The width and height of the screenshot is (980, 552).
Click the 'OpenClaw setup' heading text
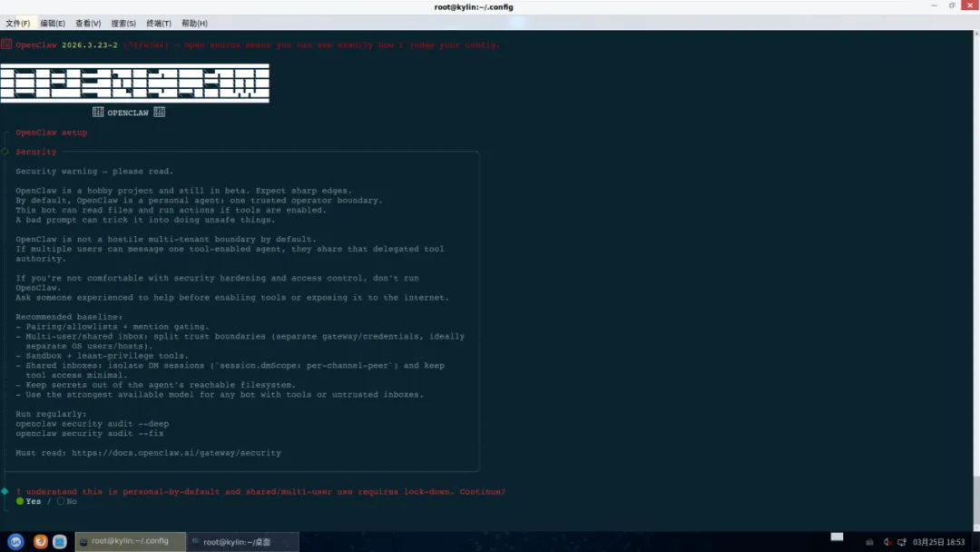click(x=51, y=133)
